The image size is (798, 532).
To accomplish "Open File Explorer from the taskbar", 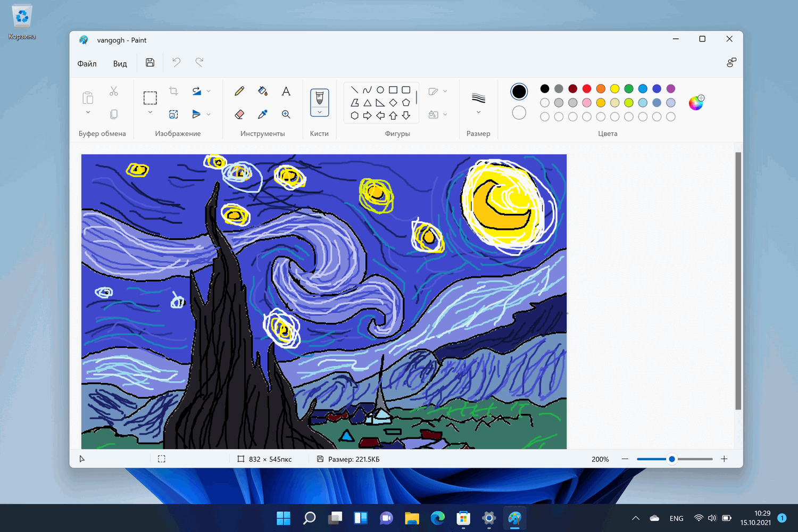I will click(412, 518).
